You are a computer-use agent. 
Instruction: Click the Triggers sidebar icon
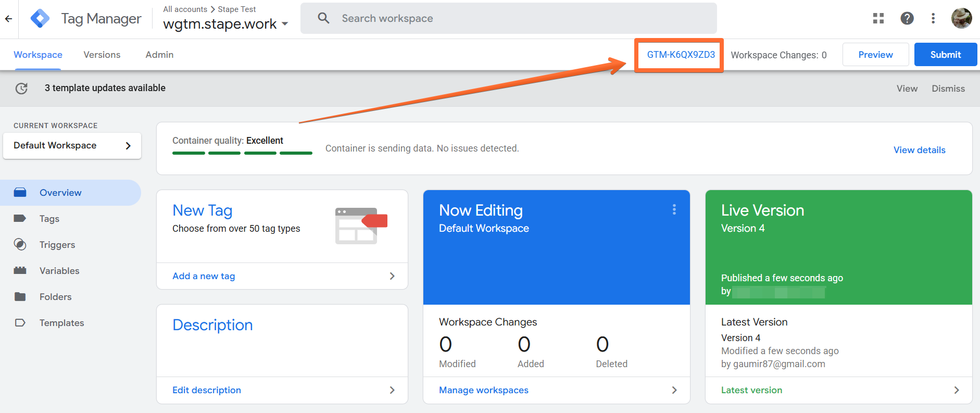click(x=20, y=245)
